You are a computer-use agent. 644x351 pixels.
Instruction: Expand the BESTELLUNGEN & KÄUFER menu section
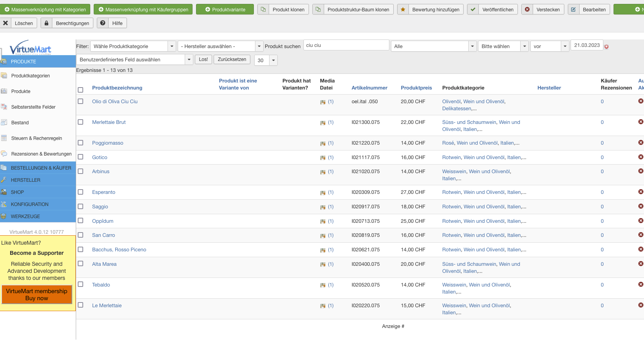coord(41,168)
